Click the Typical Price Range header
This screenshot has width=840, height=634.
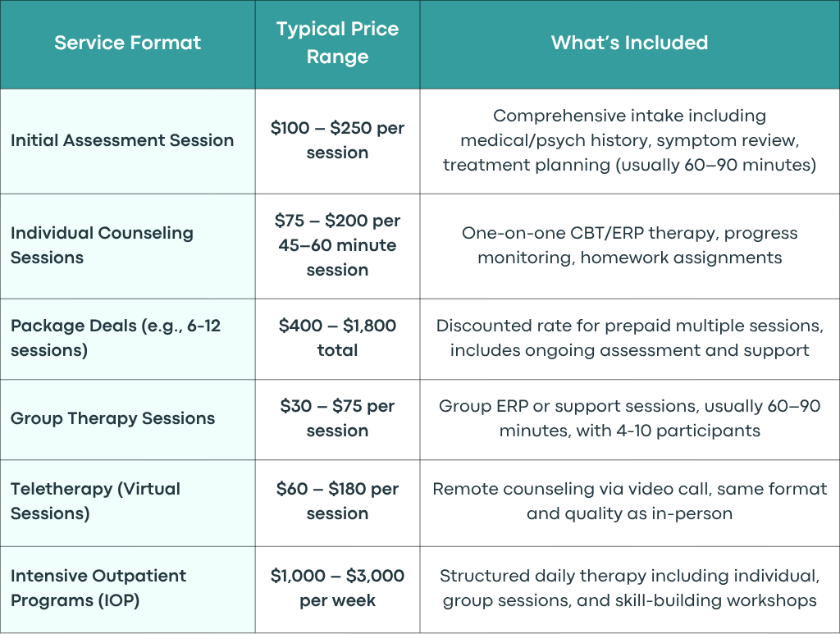click(x=337, y=43)
